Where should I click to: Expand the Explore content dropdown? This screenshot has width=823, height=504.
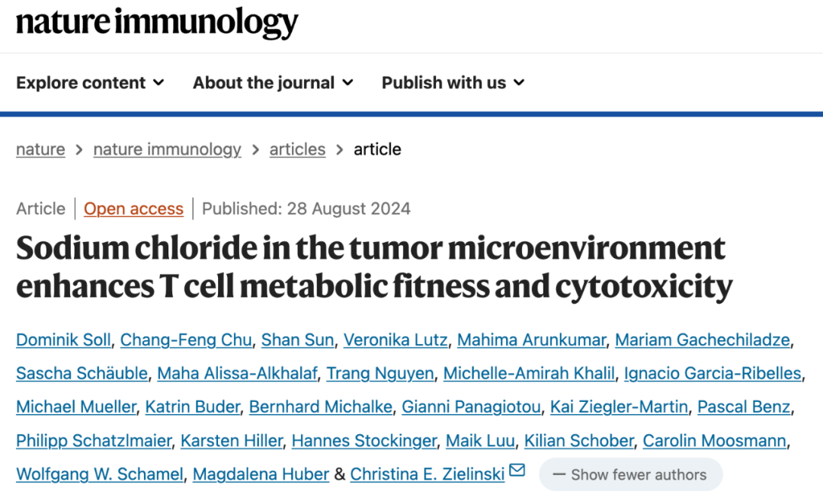[x=90, y=83]
